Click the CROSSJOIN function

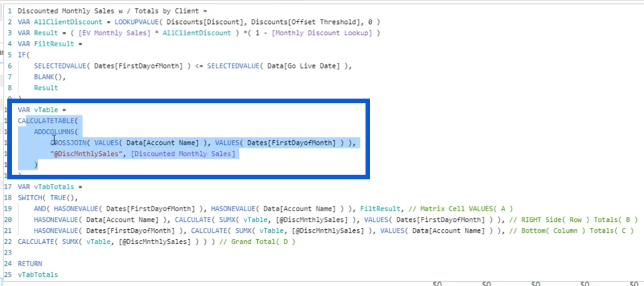pyautogui.click(x=68, y=143)
